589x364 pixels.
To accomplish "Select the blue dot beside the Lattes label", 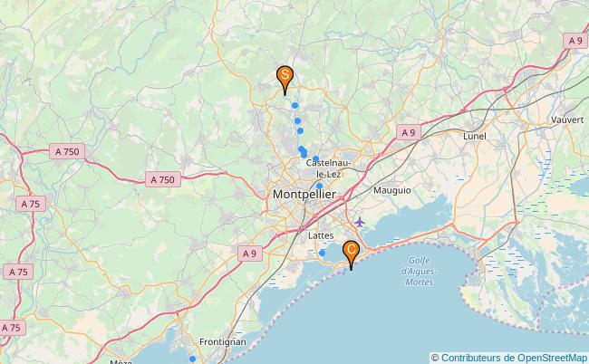I will coord(322,253).
